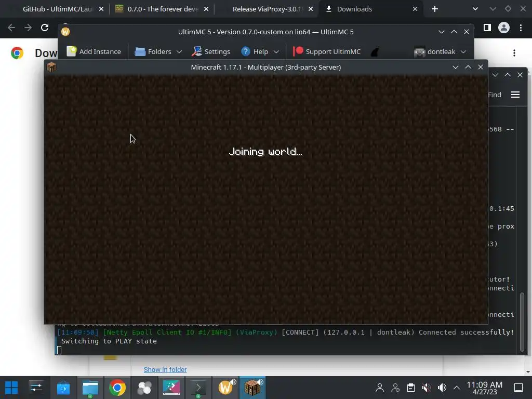Expand the hidden system tray icons
Image resolution: width=532 pixels, height=399 pixels.
tap(457, 388)
